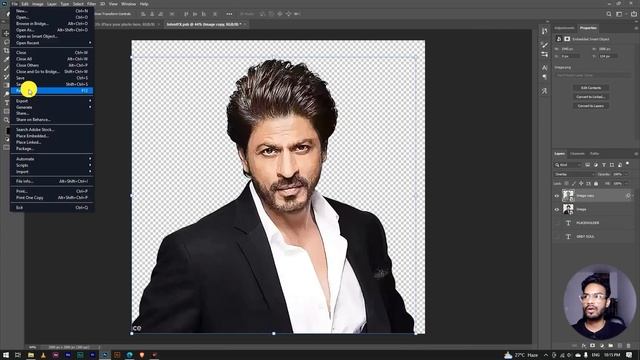
Task: Hide the Image copy layer
Action: coord(557,196)
